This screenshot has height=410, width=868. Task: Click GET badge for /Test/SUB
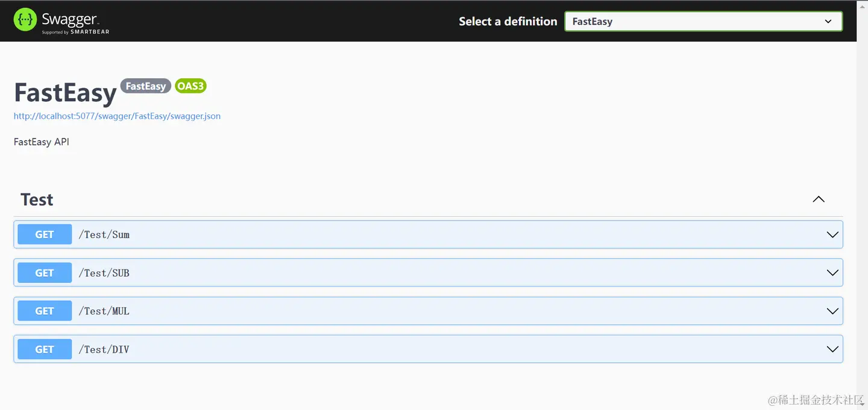[x=45, y=273]
